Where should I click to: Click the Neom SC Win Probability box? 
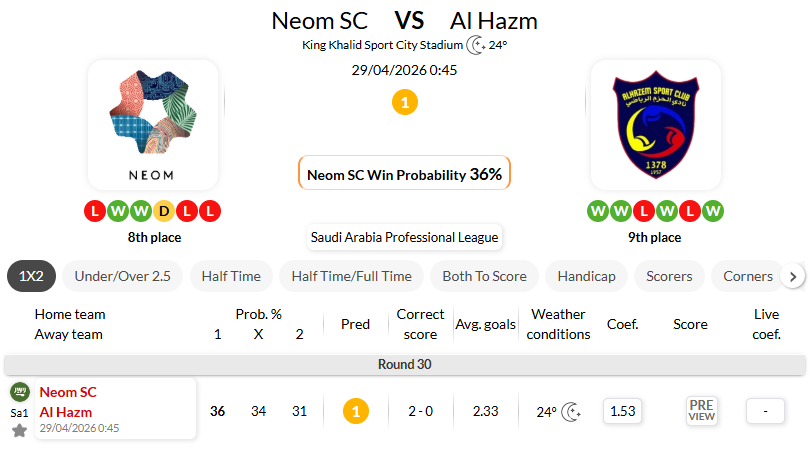404,173
